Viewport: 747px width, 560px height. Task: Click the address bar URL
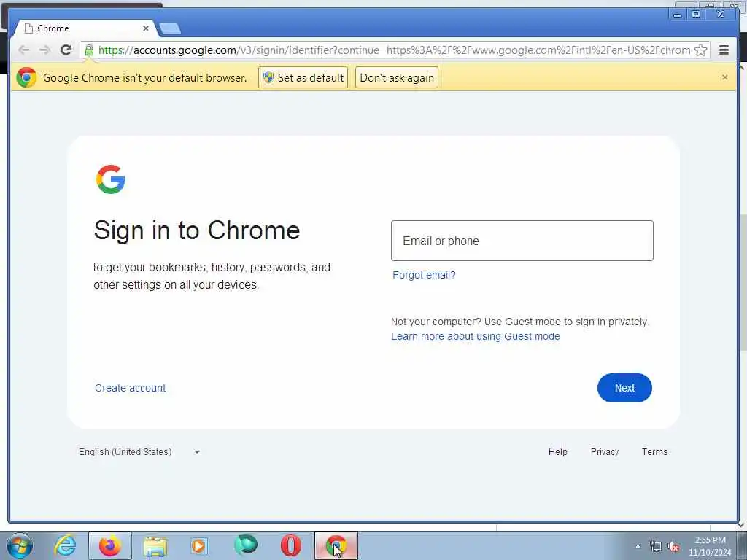tap(395, 50)
